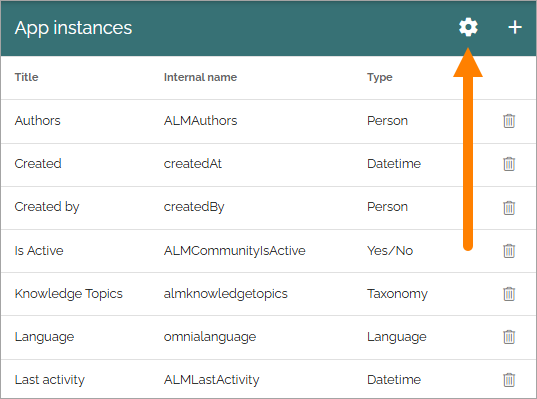Delete the Created by row
The image size is (537, 399).
pyautogui.click(x=509, y=208)
